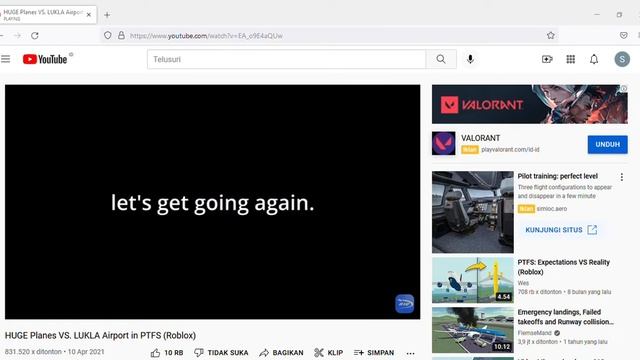
Task: Focus the Telusuri search field
Action: pyautogui.click(x=287, y=59)
